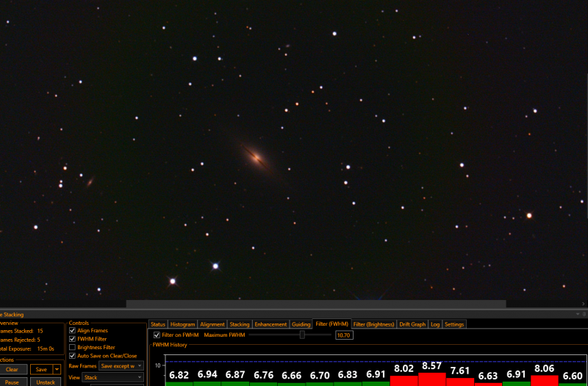This screenshot has height=386, width=588.
Task: Click the Save button
Action: (41, 370)
